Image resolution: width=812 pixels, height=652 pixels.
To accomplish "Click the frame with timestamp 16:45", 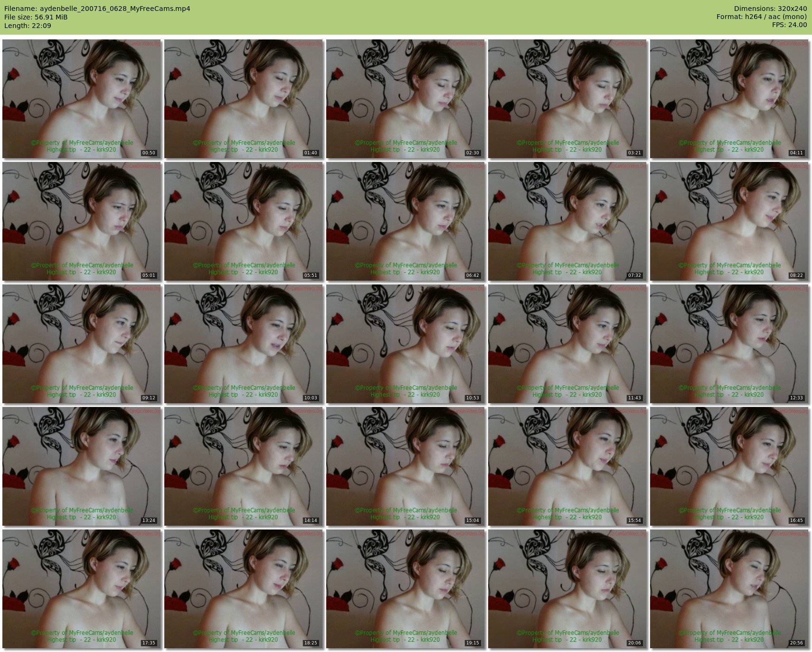I will click(x=729, y=466).
